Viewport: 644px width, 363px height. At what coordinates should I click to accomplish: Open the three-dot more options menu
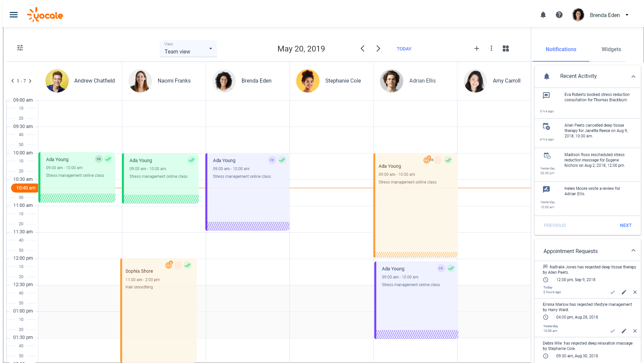click(491, 48)
